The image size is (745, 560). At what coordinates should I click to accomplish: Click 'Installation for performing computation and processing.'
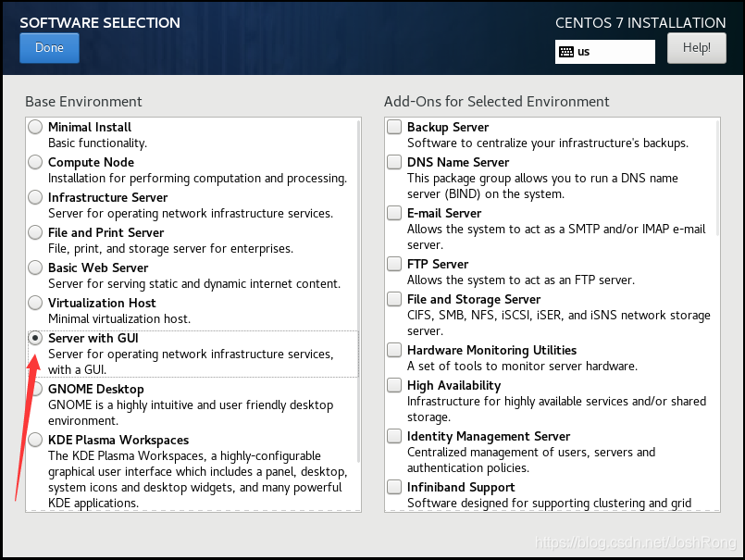(x=198, y=179)
